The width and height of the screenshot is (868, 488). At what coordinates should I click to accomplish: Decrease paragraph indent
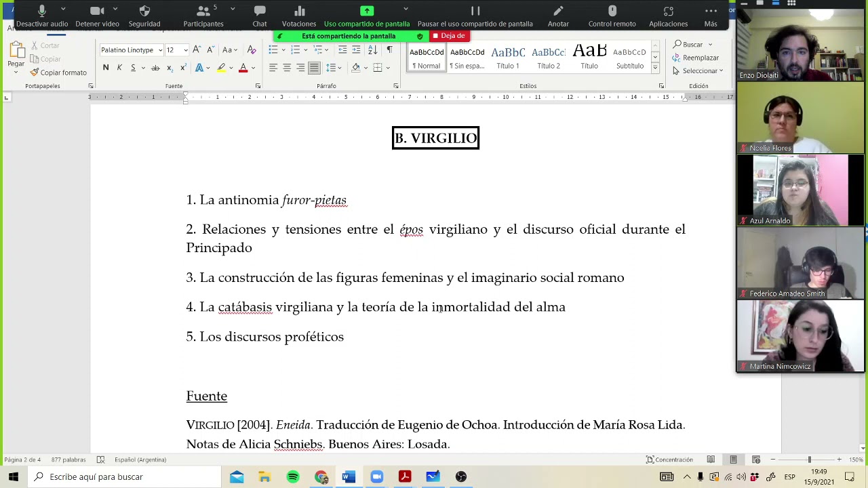(x=342, y=49)
